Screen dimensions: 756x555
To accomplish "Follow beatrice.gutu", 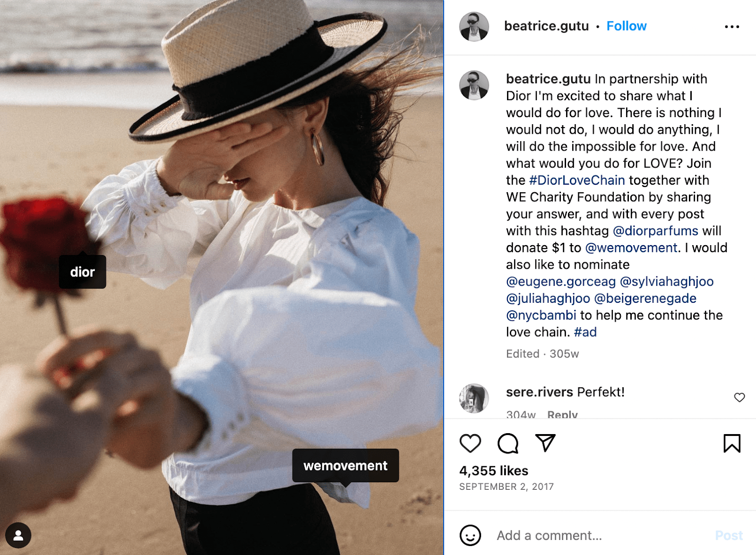I will (x=626, y=26).
